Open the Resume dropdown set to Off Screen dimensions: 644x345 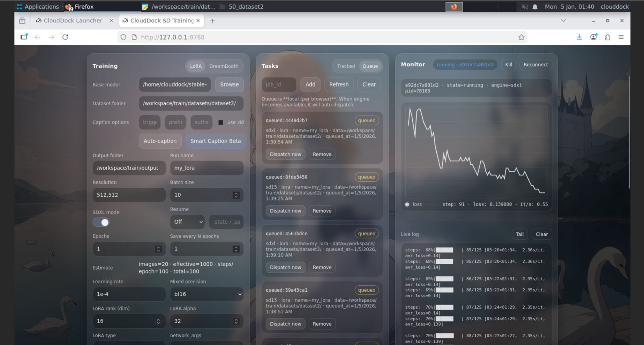click(187, 222)
